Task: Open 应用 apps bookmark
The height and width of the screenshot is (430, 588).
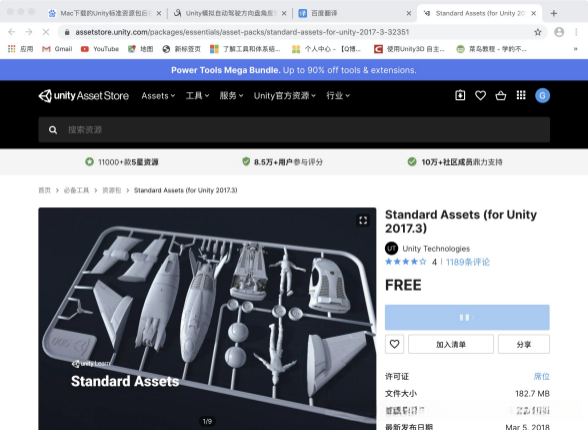Action: pos(21,49)
